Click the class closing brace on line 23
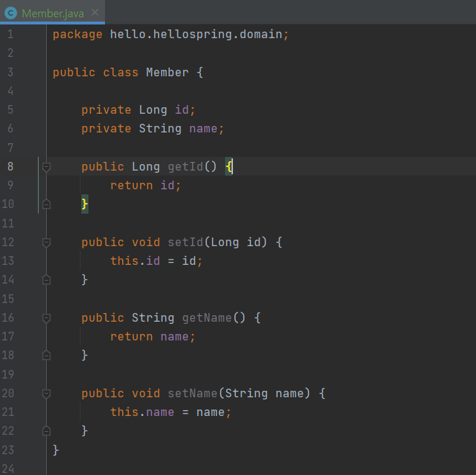476x475 pixels. [56, 450]
